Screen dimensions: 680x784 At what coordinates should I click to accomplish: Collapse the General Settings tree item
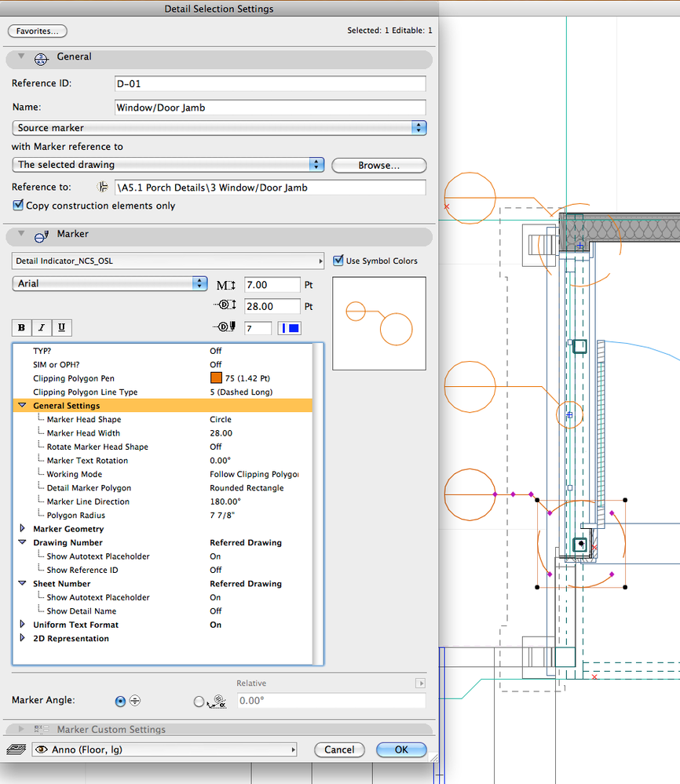coord(22,405)
